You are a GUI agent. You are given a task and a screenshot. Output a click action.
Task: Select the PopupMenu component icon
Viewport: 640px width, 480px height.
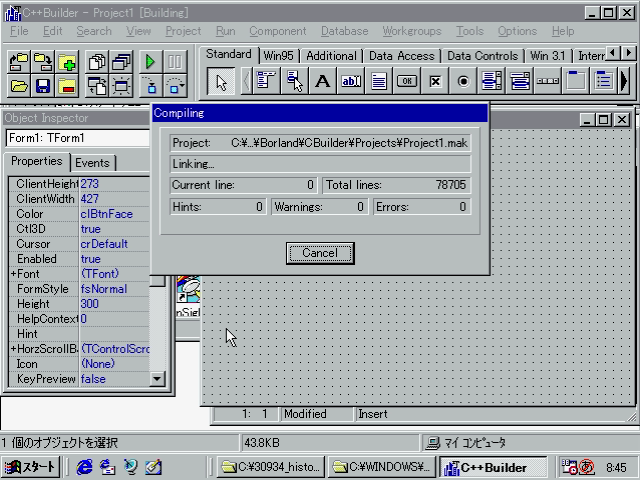(294, 81)
